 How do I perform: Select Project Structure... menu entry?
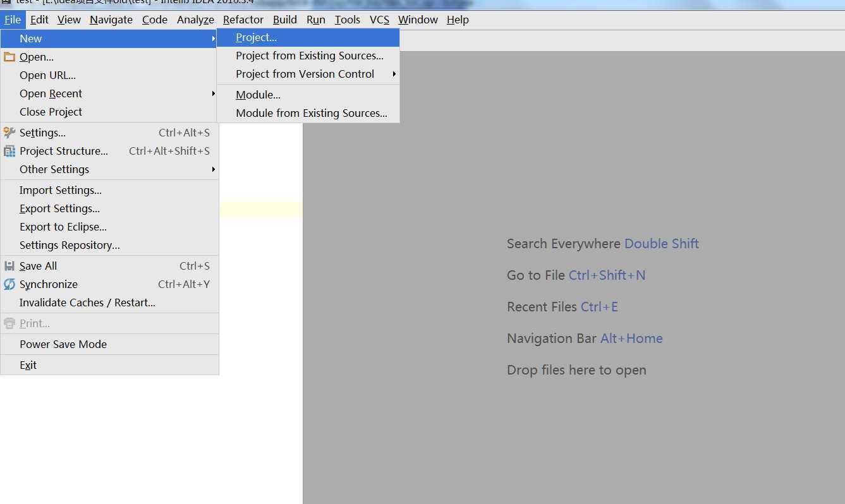(x=109, y=151)
